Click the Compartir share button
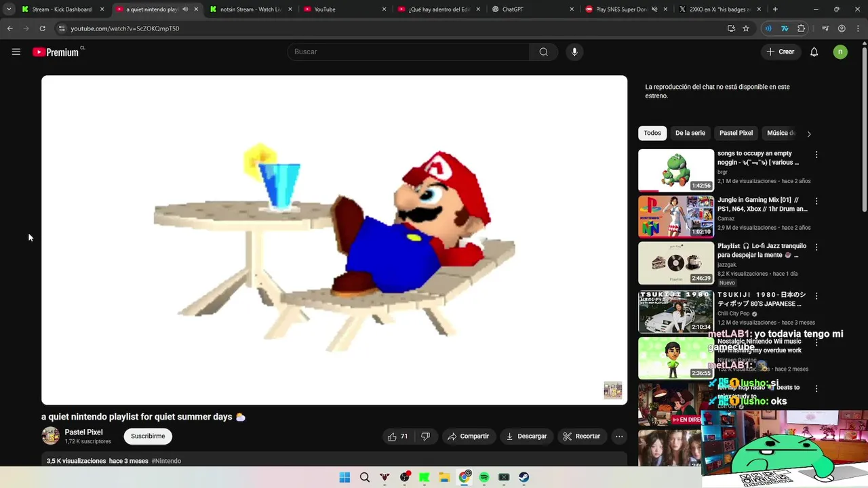868x488 pixels. [468, 436]
